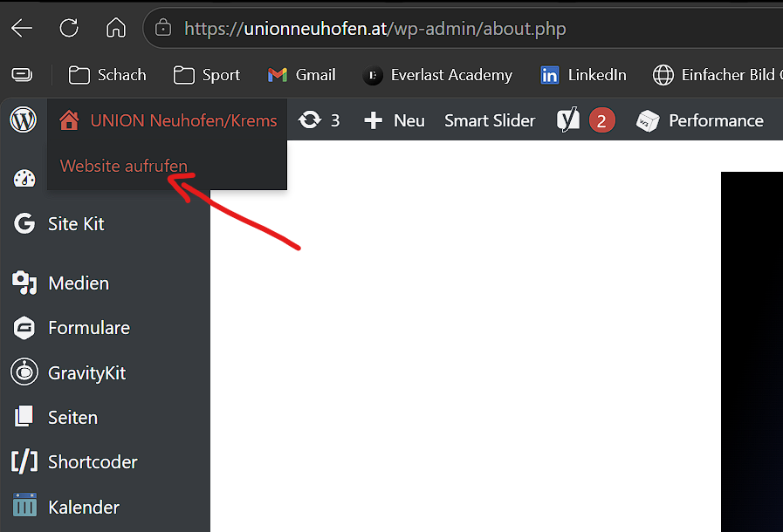Click the browser back arrow
Image resolution: width=783 pixels, height=532 pixels.
(x=22, y=29)
